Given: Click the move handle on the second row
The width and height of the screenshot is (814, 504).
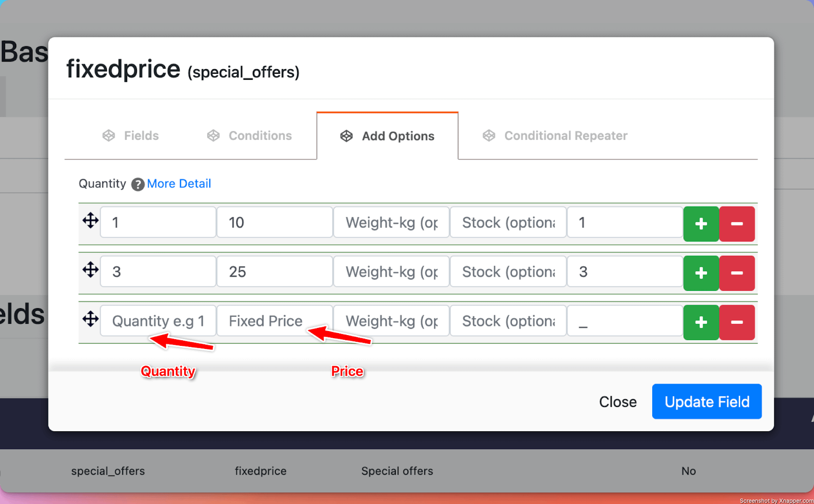Looking at the screenshot, I should coord(91,270).
